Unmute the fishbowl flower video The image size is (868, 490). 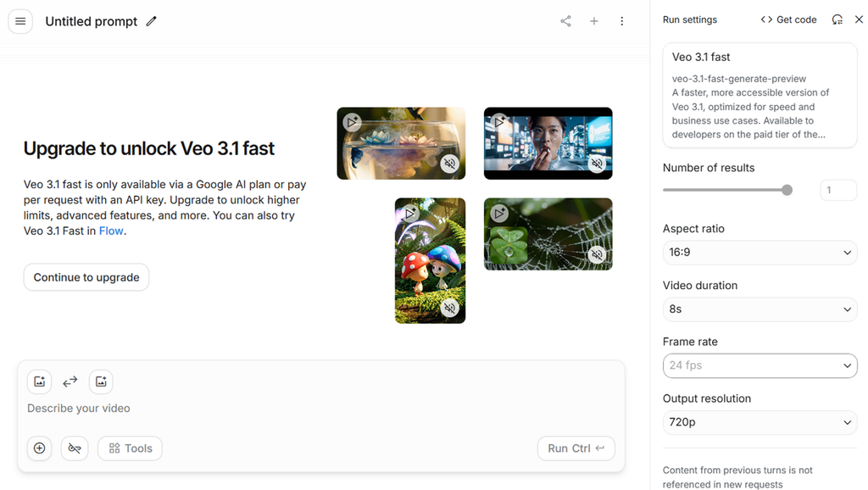click(x=449, y=164)
